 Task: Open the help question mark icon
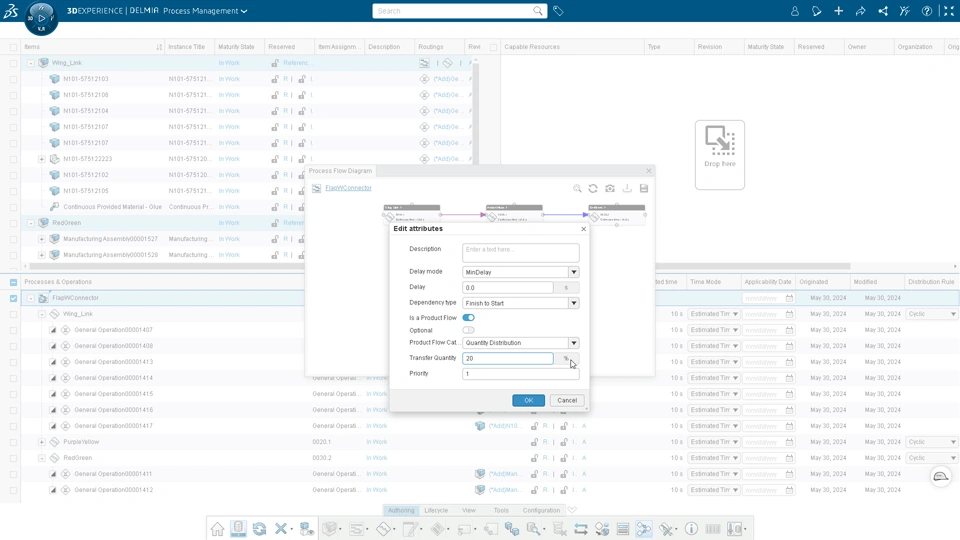pos(927,11)
